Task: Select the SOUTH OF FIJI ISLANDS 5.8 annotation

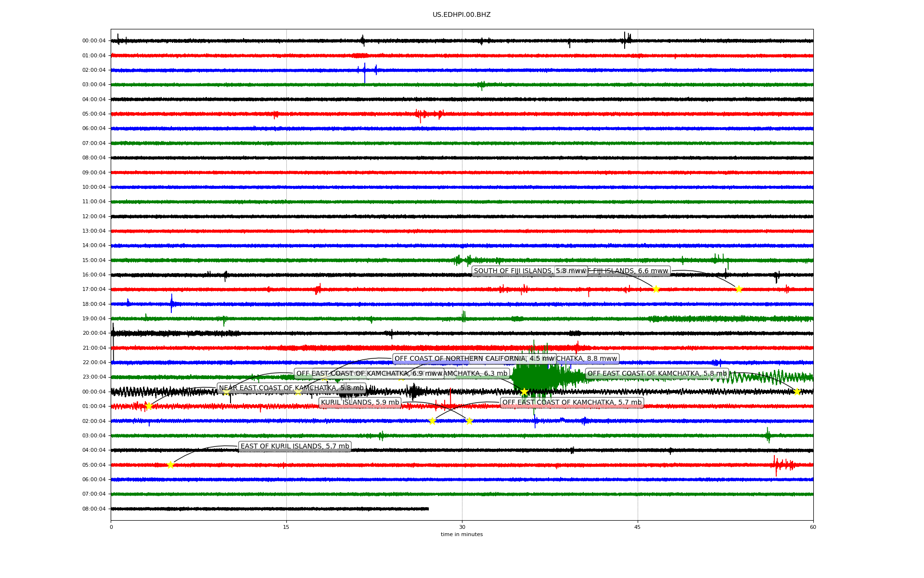Action: (x=530, y=271)
